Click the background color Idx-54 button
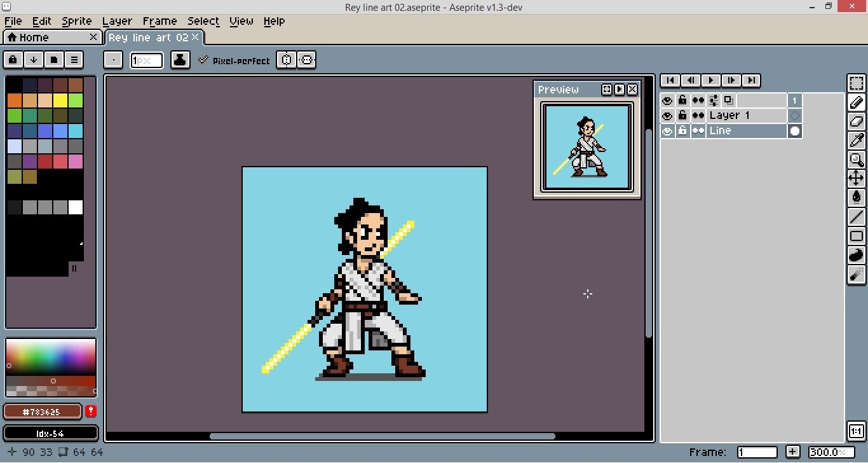Viewport: 868px width, 463px height. [x=51, y=434]
